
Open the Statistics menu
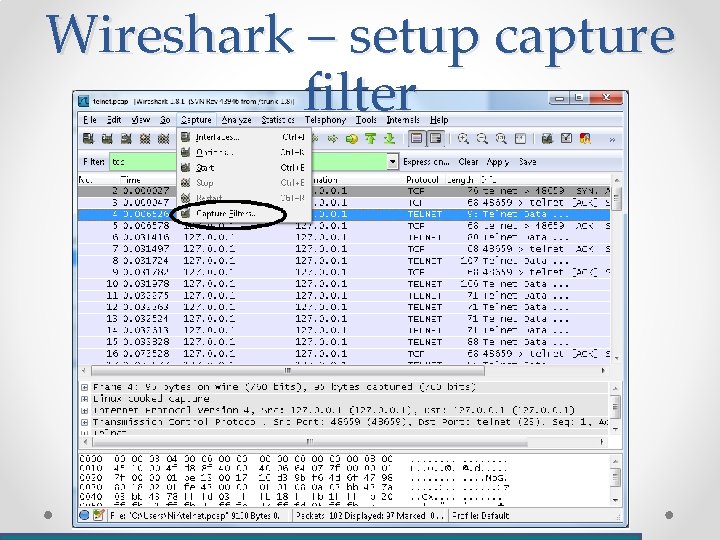click(278, 120)
